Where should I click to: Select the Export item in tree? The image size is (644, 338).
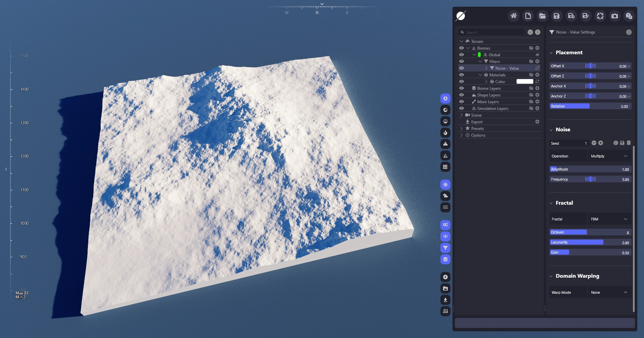tap(477, 122)
